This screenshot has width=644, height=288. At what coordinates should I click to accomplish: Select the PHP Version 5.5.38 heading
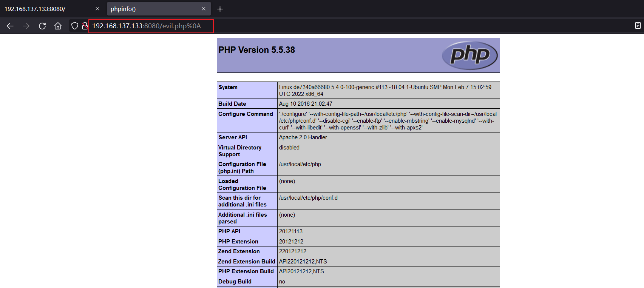point(257,50)
